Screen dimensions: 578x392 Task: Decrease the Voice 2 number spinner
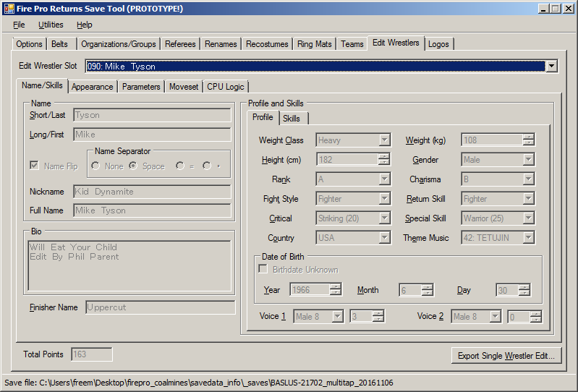coord(536,320)
